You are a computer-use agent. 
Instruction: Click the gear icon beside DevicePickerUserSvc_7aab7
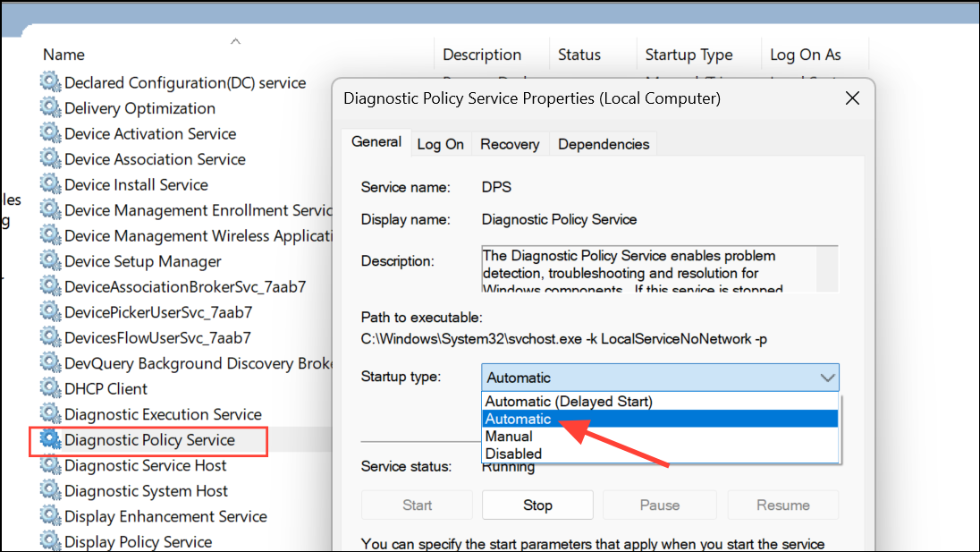click(51, 312)
